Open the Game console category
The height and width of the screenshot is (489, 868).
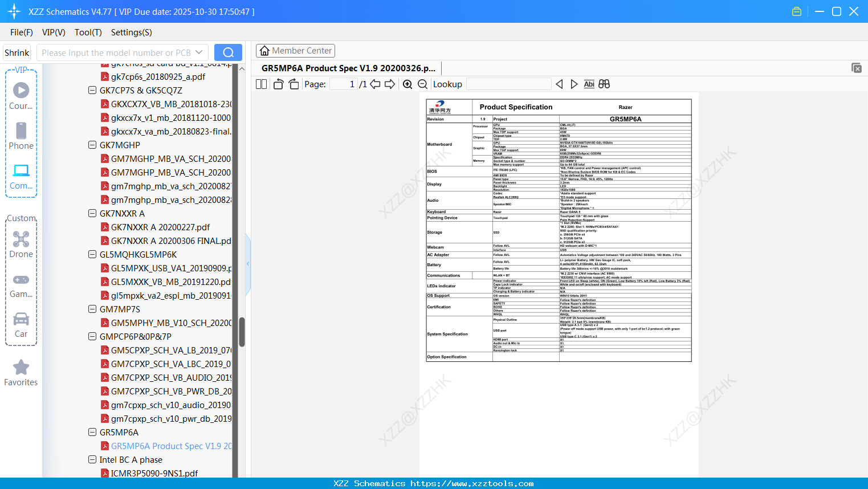click(21, 285)
